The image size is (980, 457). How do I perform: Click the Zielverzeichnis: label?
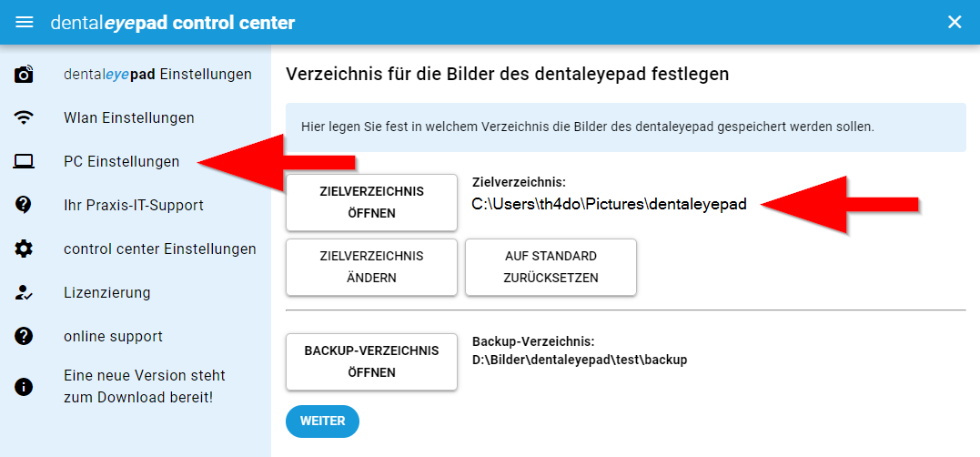519,183
